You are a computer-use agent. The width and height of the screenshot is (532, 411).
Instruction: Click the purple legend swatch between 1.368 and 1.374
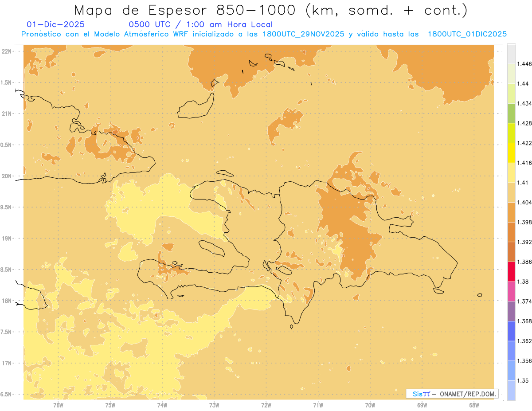click(511, 311)
